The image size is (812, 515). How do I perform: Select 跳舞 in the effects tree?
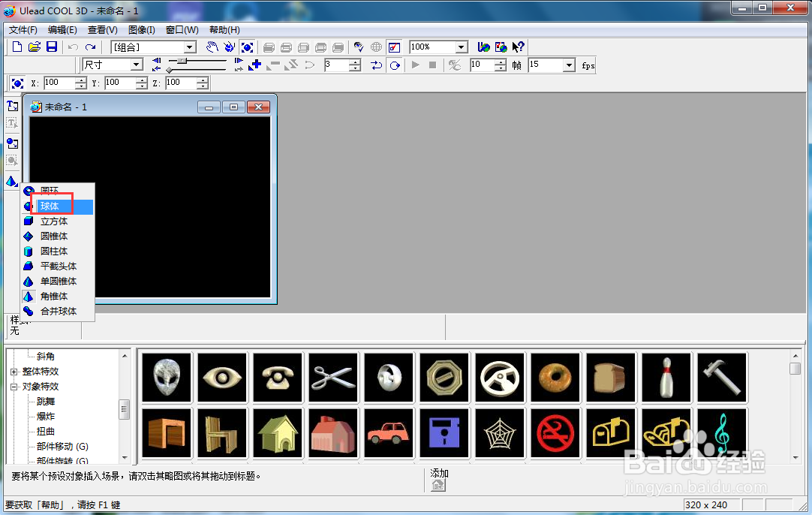pos(46,402)
